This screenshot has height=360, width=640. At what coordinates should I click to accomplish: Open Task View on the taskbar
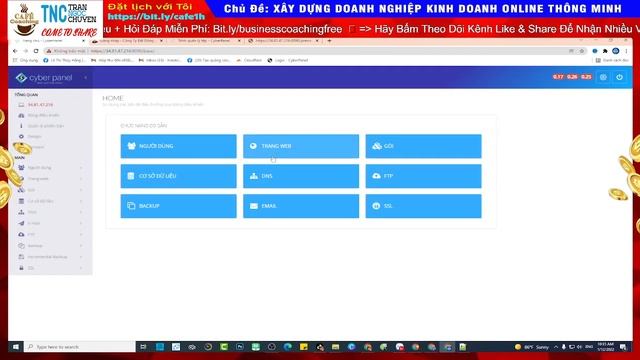(x=143, y=347)
